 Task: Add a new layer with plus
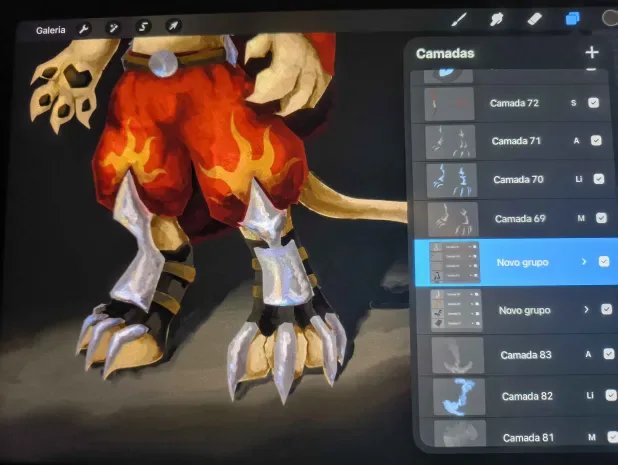click(592, 52)
